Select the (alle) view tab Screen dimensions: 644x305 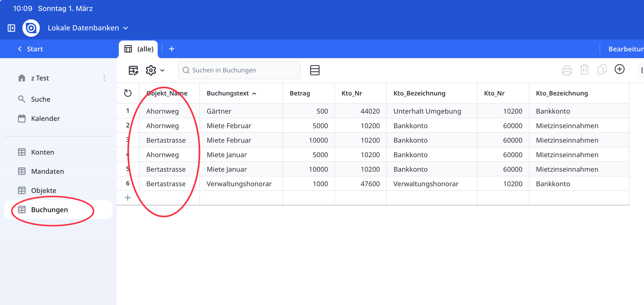(x=139, y=49)
